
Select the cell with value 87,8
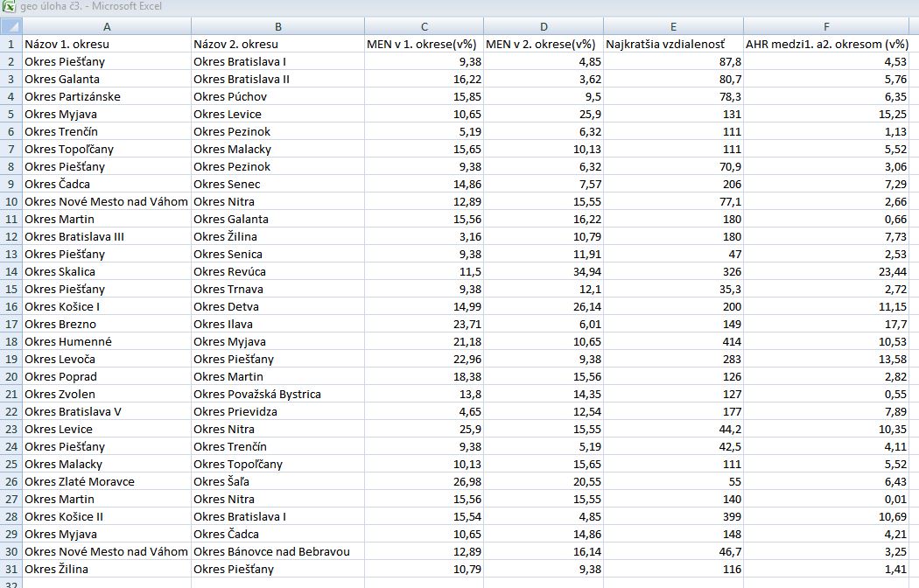pyautogui.click(x=673, y=61)
